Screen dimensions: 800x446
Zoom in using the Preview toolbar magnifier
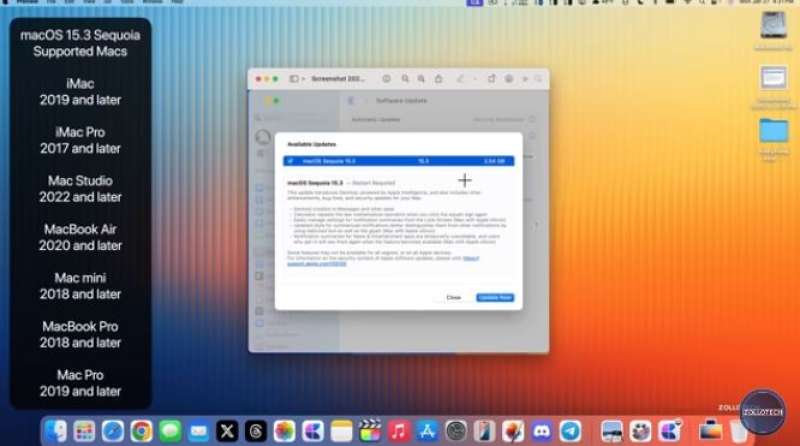coord(421,79)
